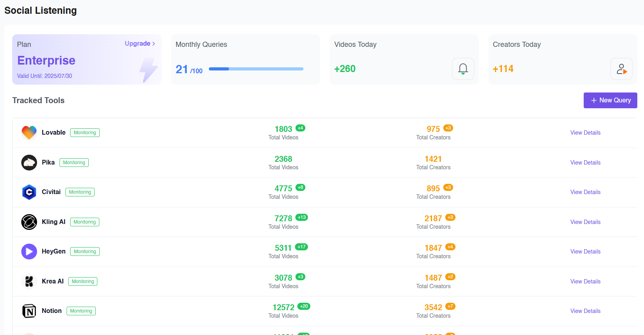The width and height of the screenshot is (644, 335).
Task: Click the Notion logo icon
Action: pyautogui.click(x=29, y=311)
